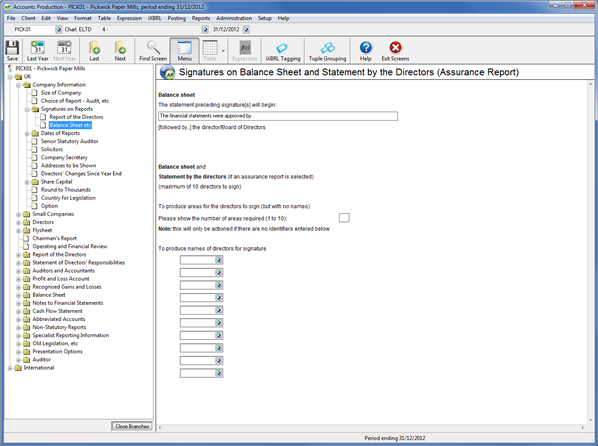This screenshot has height=446, width=598.
Task: Open the Posting menu
Action: coord(177,18)
